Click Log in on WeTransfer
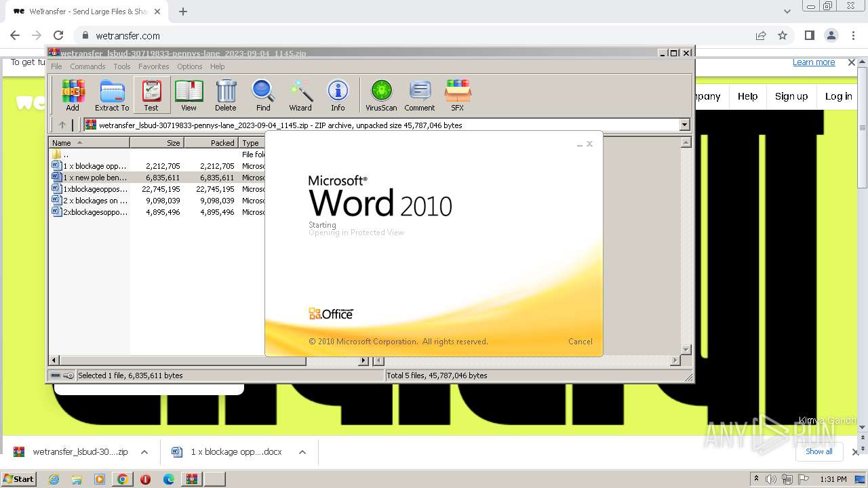 click(x=838, y=96)
